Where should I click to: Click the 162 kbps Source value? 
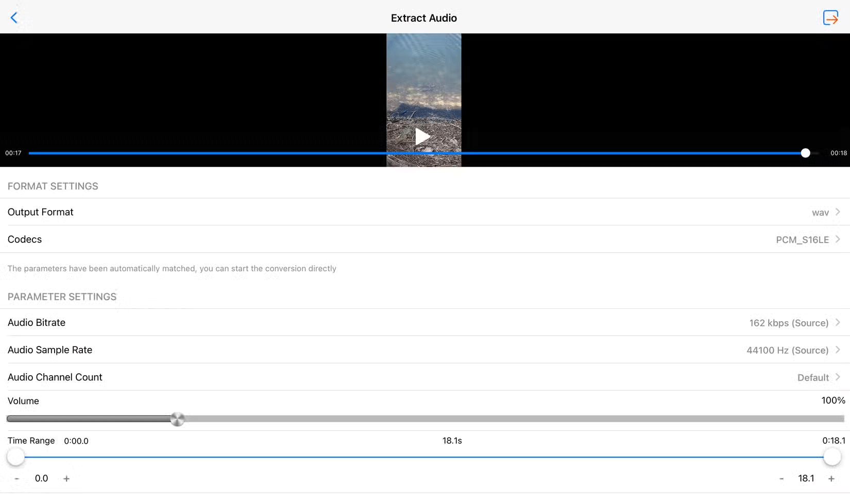click(x=790, y=323)
